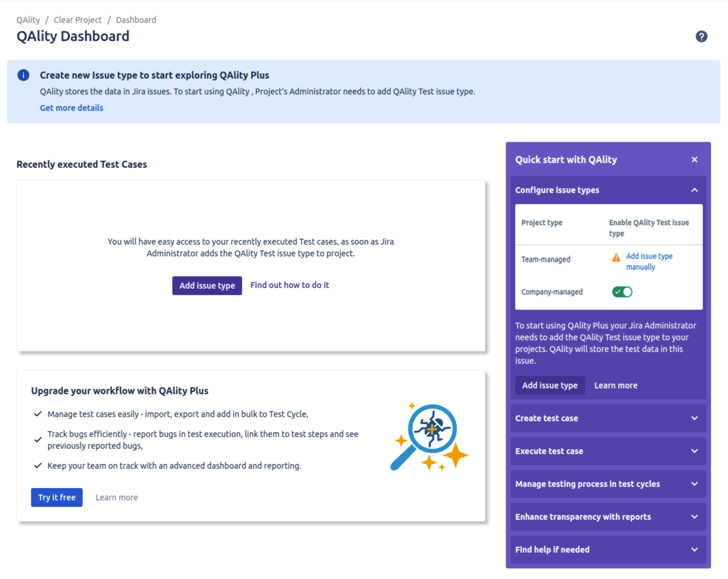This screenshot has width=728, height=579.
Task: Click the Track bugs efficiently bullet text
Action: [x=203, y=440]
